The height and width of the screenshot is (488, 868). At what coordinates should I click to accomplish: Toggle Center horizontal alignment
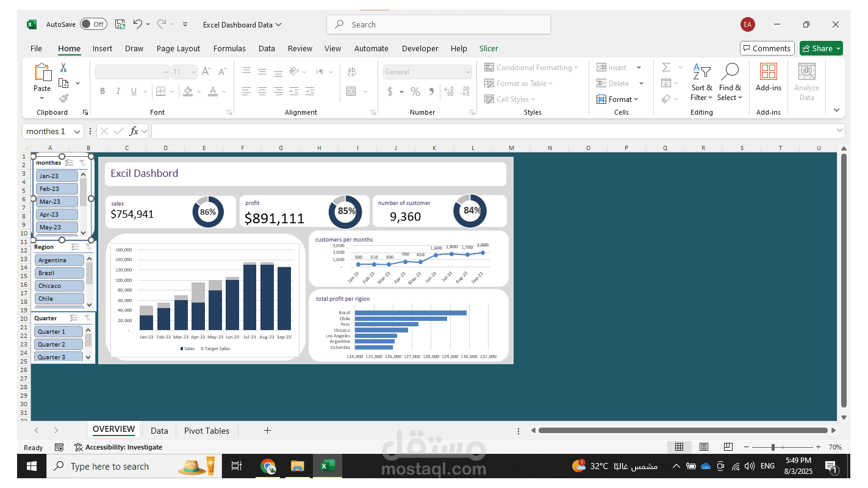pos(262,91)
